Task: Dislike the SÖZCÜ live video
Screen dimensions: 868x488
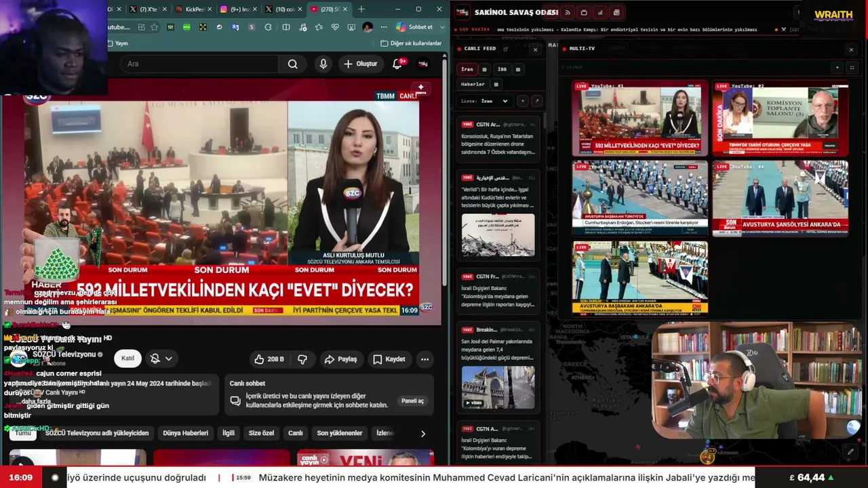Action: (x=302, y=359)
